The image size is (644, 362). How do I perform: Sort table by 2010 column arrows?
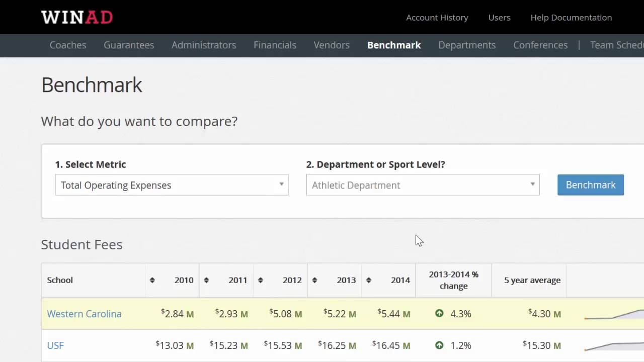pyautogui.click(x=152, y=281)
